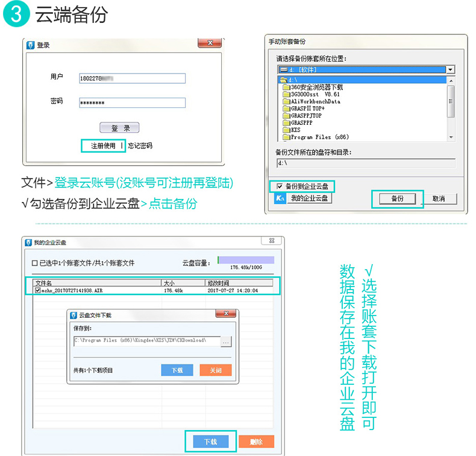Viewport: 476px width, 456px height.
Task: Open 我的企业云盘 button
Action: [309, 198]
